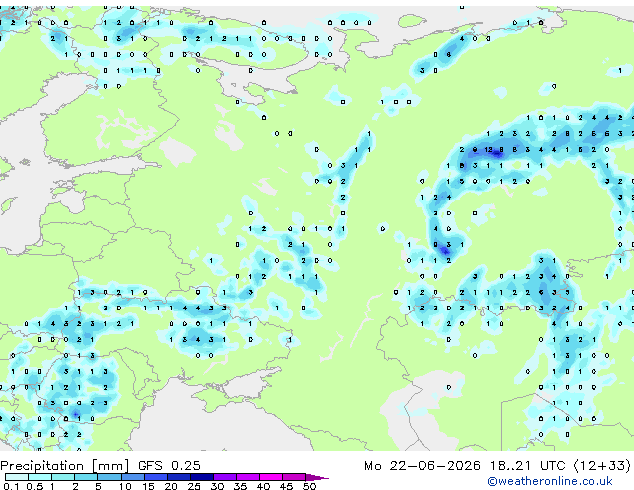Viewport: 634px width, 490px height.
Task: Click the 0.1–0.5 mm palest legend swatch
Action: tap(17, 477)
